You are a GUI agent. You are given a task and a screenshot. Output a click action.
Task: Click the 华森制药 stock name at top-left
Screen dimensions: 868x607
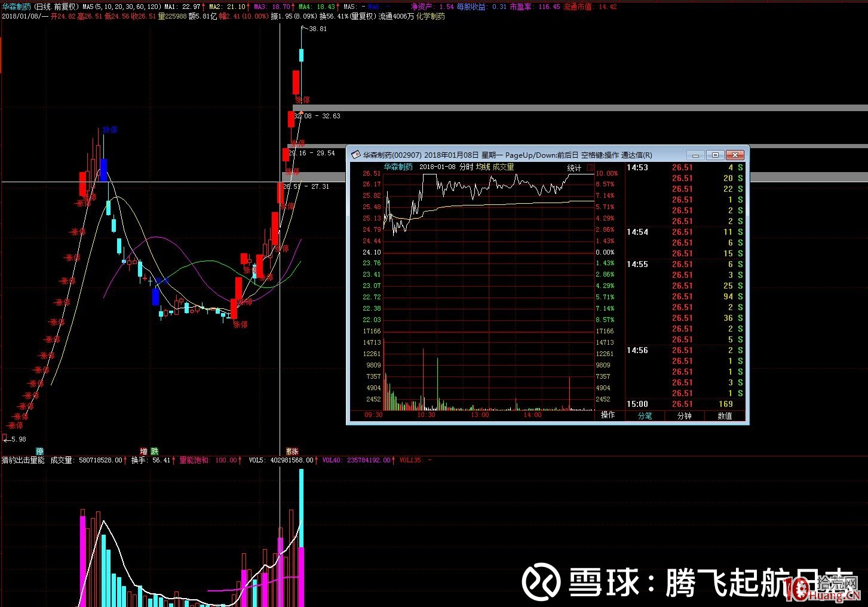(16, 7)
